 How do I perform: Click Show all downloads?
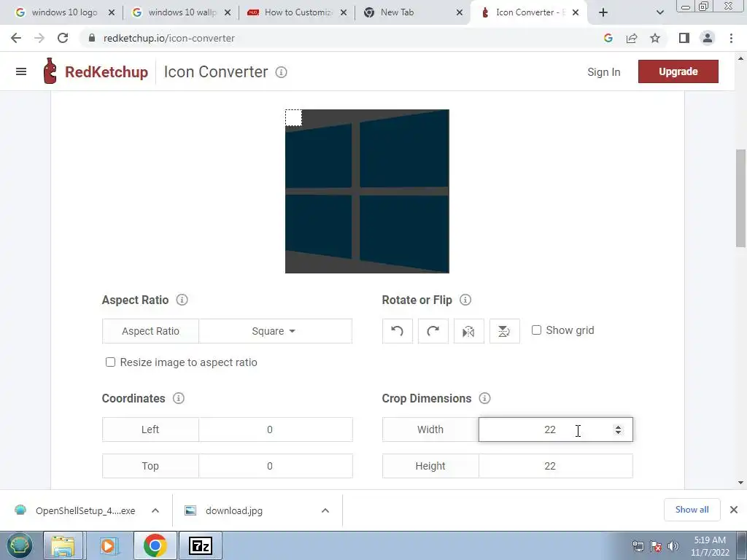pos(692,510)
